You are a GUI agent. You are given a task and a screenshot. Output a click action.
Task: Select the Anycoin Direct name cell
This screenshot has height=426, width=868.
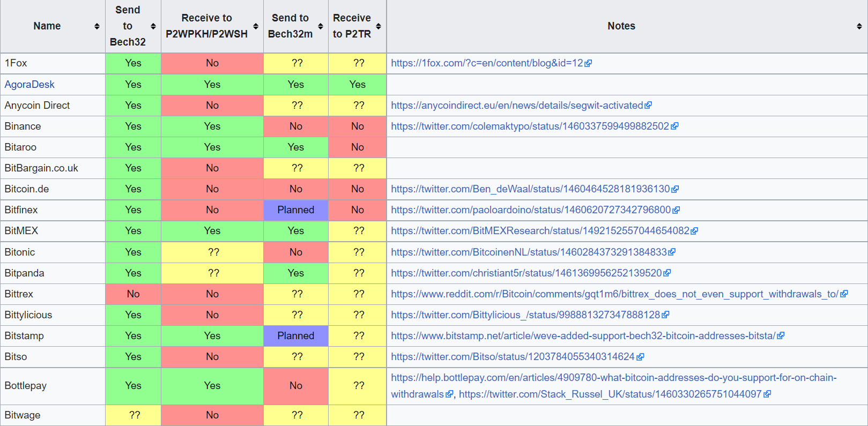coord(53,106)
